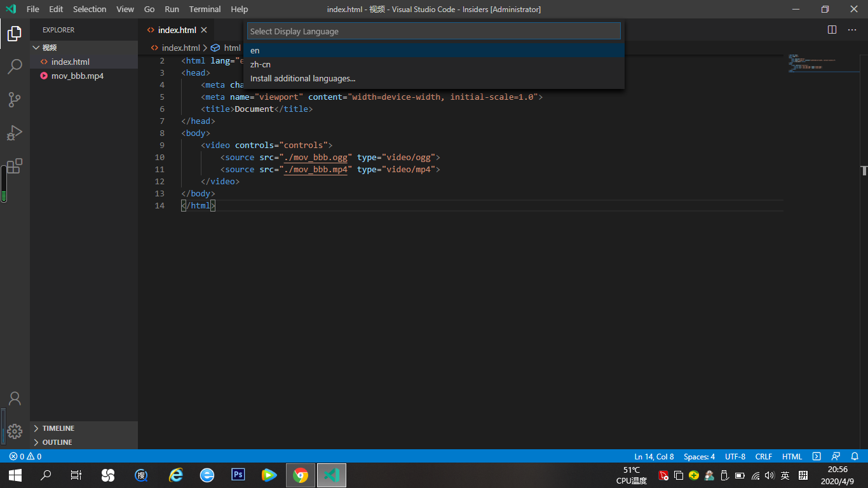Open the Extensions view icon

coord(14,165)
